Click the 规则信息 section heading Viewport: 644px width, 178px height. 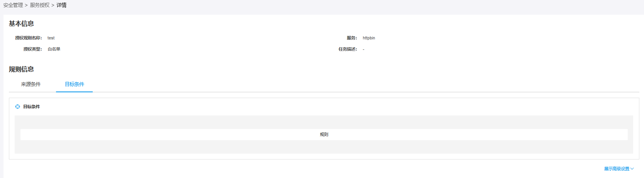point(21,69)
